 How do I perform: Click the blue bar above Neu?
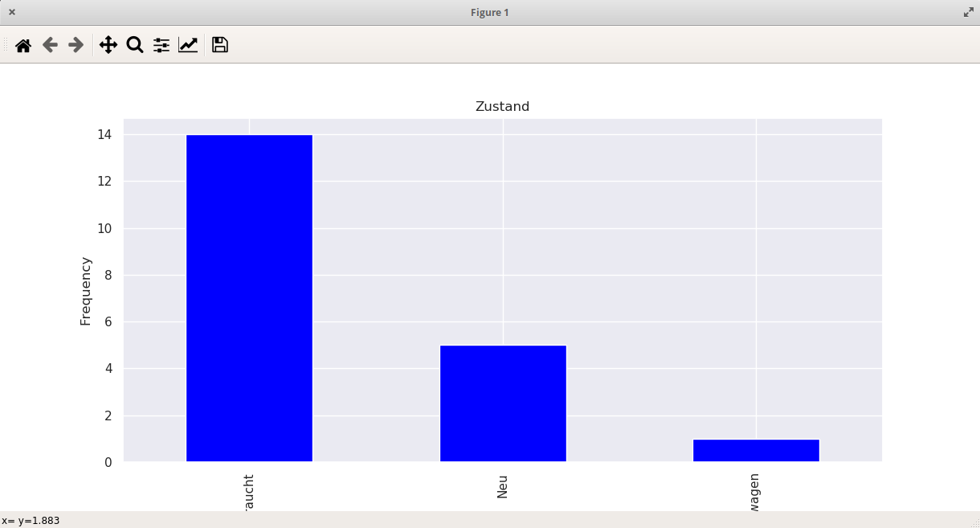[503, 403]
